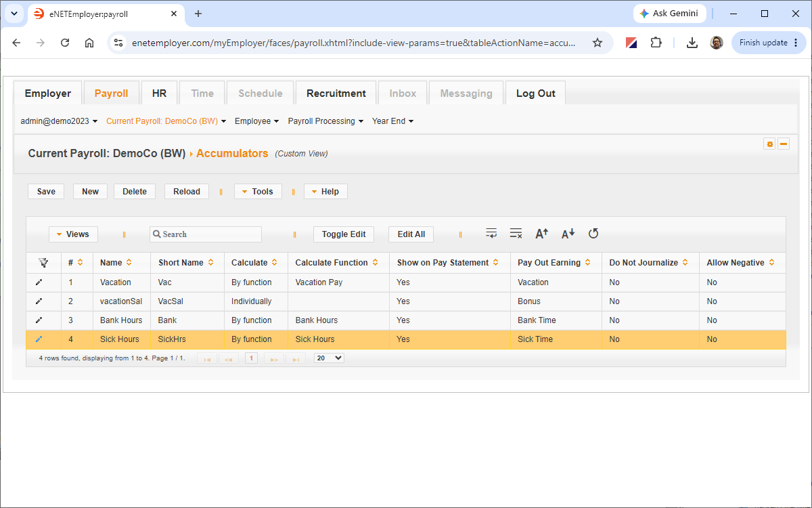The width and height of the screenshot is (812, 508).
Task: Collapse the header panel minus icon
Action: (x=784, y=144)
